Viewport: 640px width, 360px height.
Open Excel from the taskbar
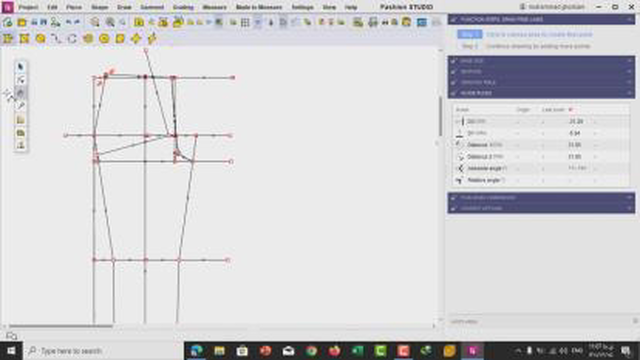(358, 351)
